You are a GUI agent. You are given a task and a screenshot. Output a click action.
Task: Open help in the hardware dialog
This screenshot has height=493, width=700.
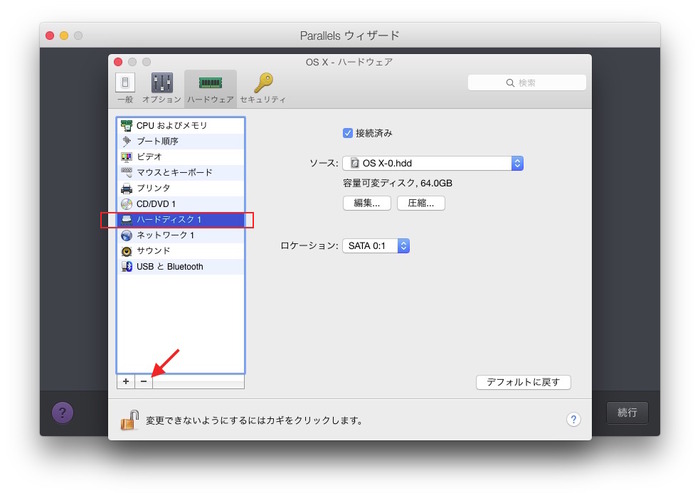click(x=574, y=419)
